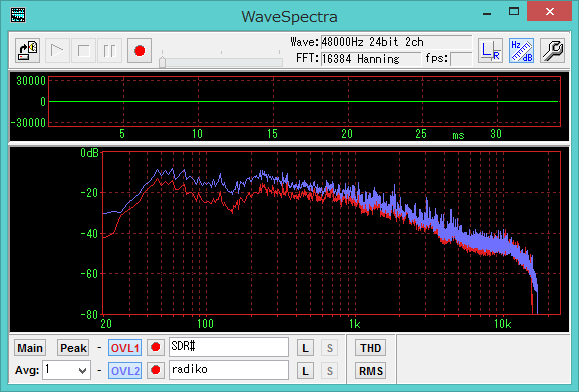This screenshot has width=579, height=392.
Task: Click the L load button for radiko row
Action: click(x=305, y=371)
